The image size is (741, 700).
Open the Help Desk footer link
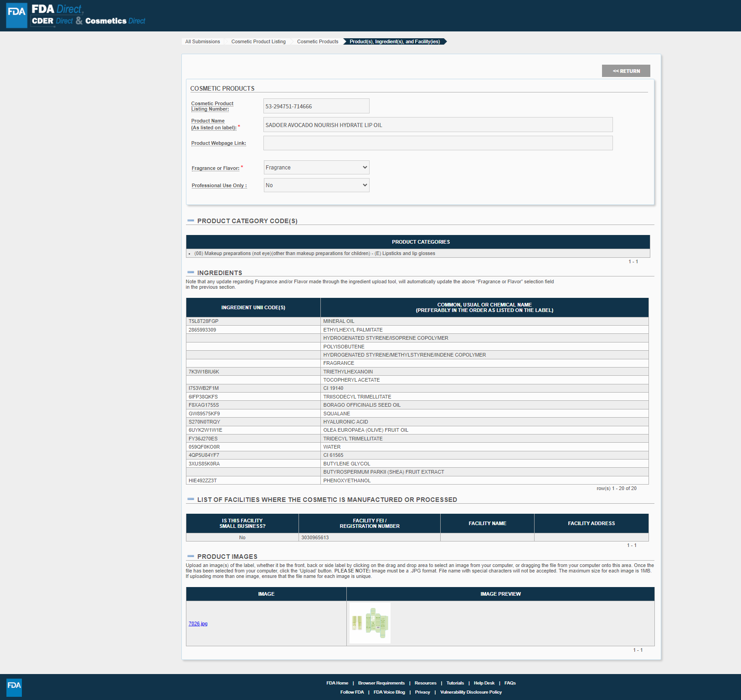point(484,683)
